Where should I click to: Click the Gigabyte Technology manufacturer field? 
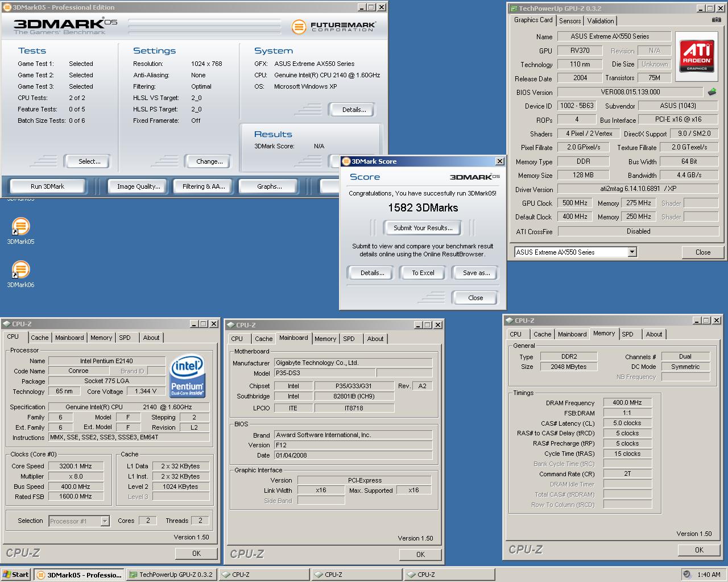tap(353, 363)
